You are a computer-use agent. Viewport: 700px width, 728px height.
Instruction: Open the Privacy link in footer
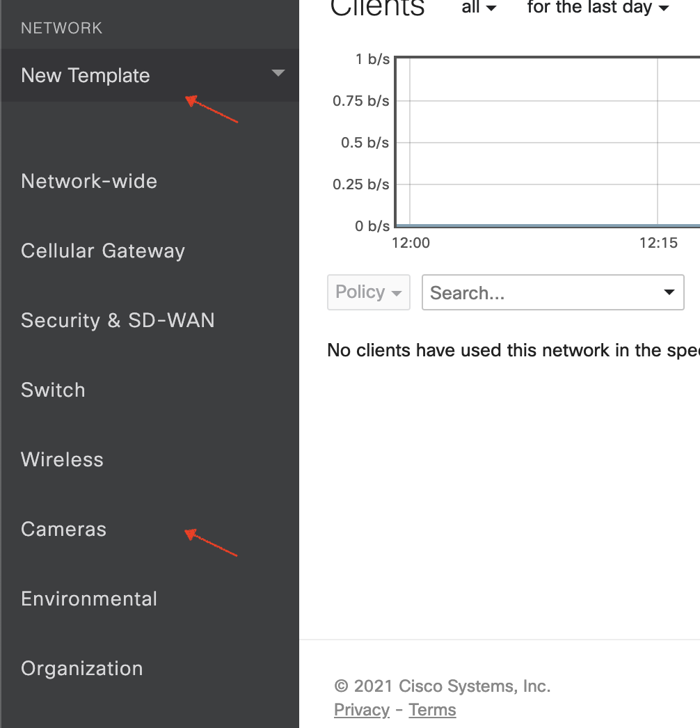pos(361,710)
